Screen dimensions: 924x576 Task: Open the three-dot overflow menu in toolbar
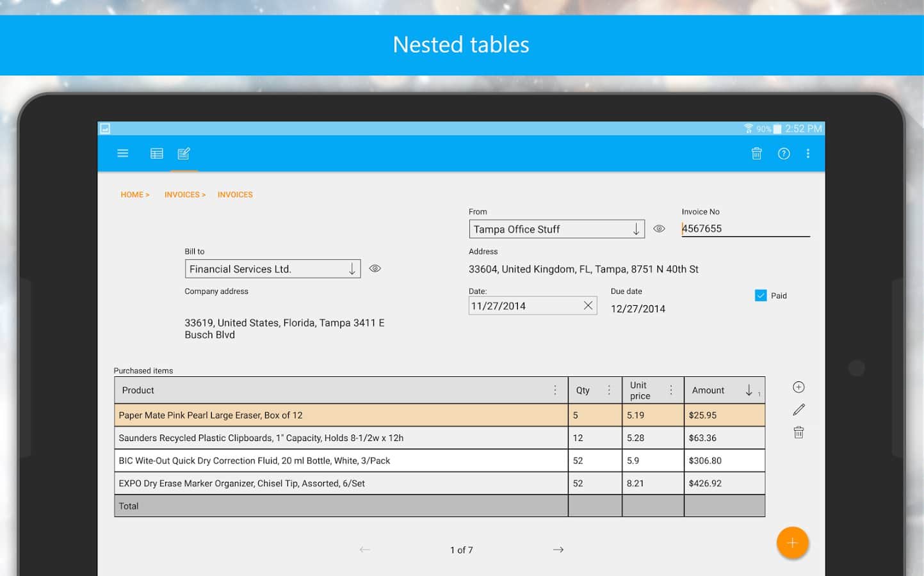click(808, 154)
